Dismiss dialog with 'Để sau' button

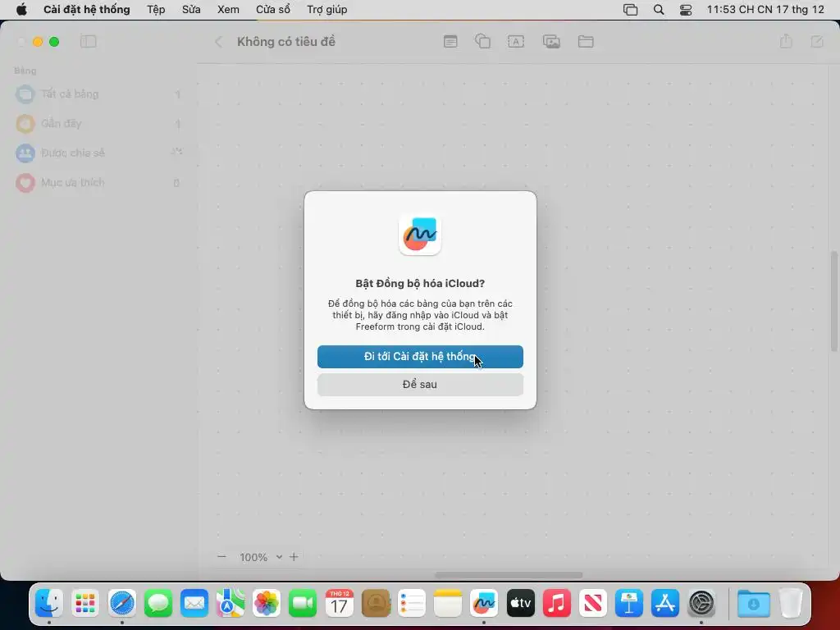tap(420, 385)
